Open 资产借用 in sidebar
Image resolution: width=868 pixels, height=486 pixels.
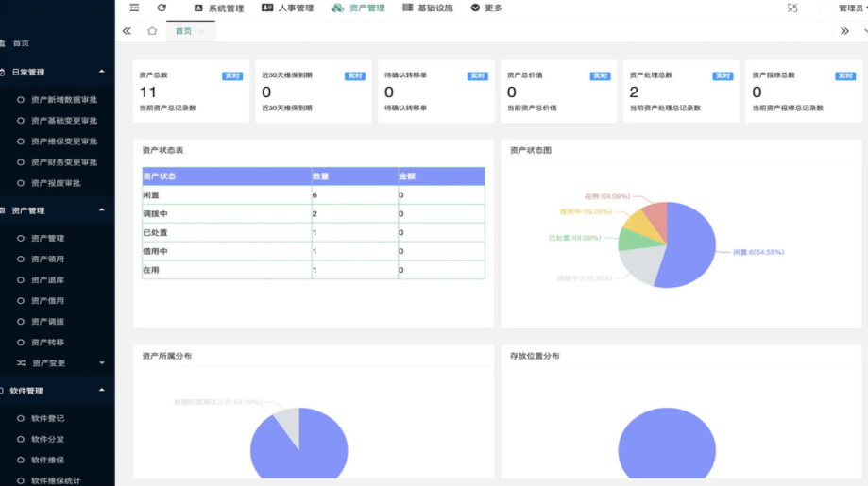tap(47, 301)
